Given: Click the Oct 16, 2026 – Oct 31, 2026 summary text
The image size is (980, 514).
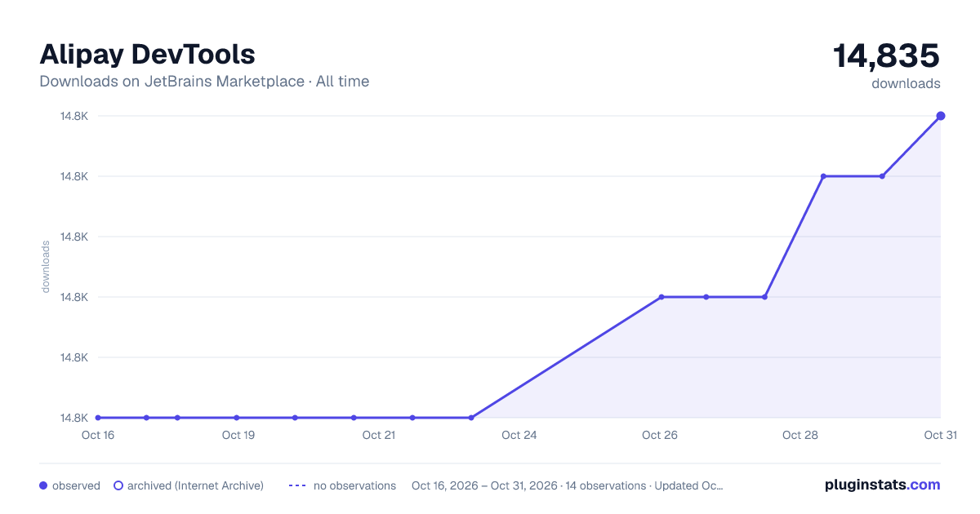Looking at the screenshot, I should point(567,485).
